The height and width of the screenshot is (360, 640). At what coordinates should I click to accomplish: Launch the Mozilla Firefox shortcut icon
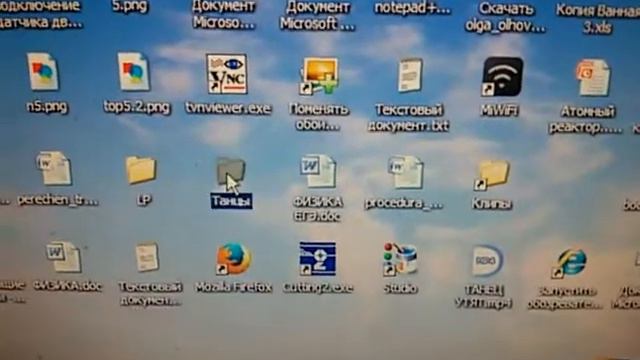coord(233,259)
